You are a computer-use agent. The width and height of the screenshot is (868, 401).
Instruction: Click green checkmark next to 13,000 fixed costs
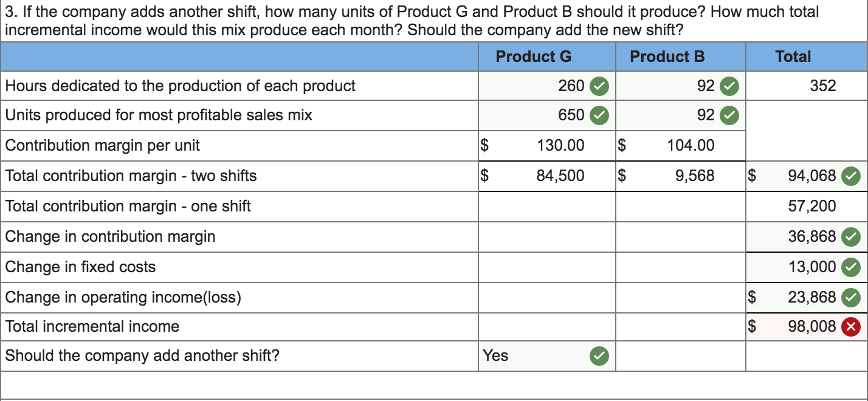click(x=851, y=267)
